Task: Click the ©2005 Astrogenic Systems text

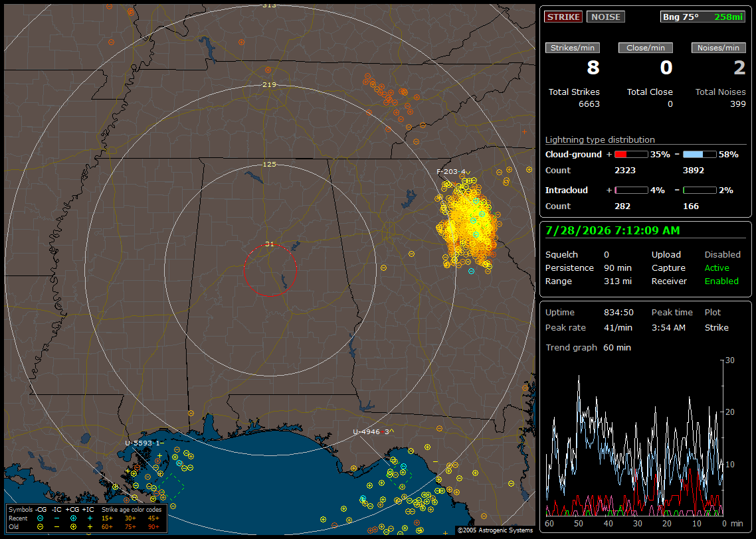Action: pyautogui.click(x=495, y=530)
